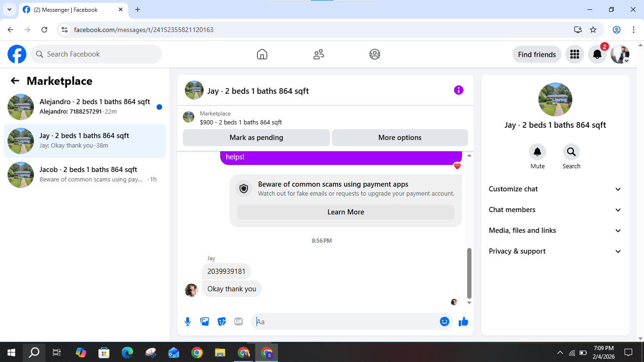Select the Jay conversation in the list
Viewport: 644px width, 362px height.
tap(85, 141)
